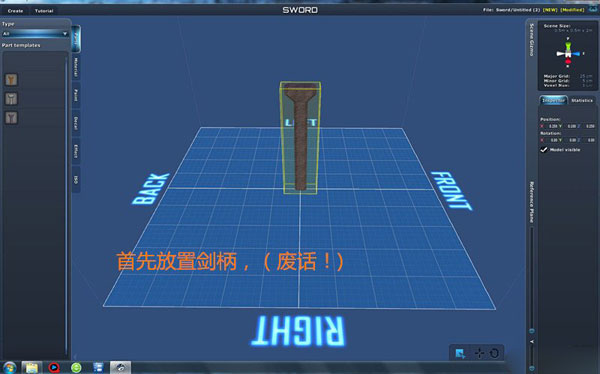The height and width of the screenshot is (374, 600).
Task: Open the file explorer in the taskbar
Action: point(32,368)
